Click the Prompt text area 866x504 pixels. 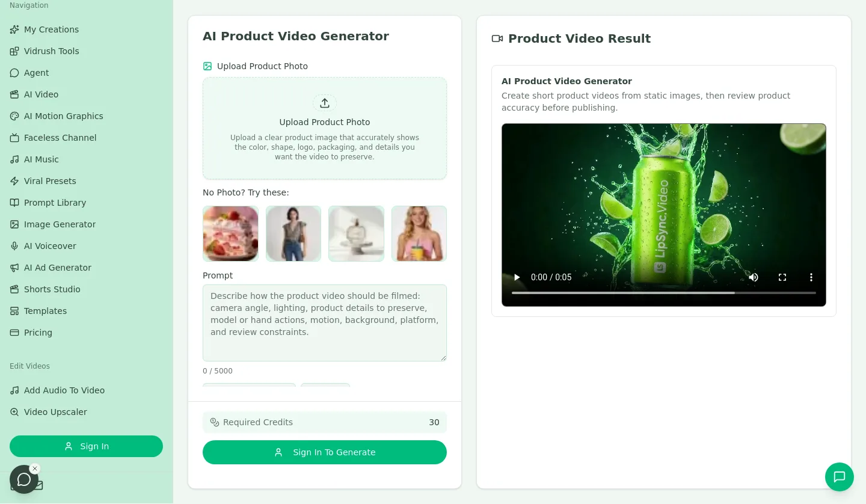(x=325, y=323)
